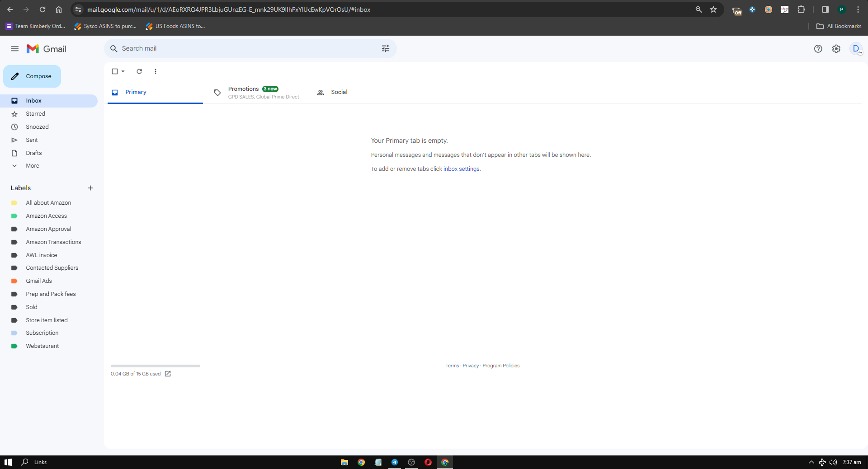The image size is (868, 469).
Task: Open the Amazon Transactions label
Action: (49, 242)
